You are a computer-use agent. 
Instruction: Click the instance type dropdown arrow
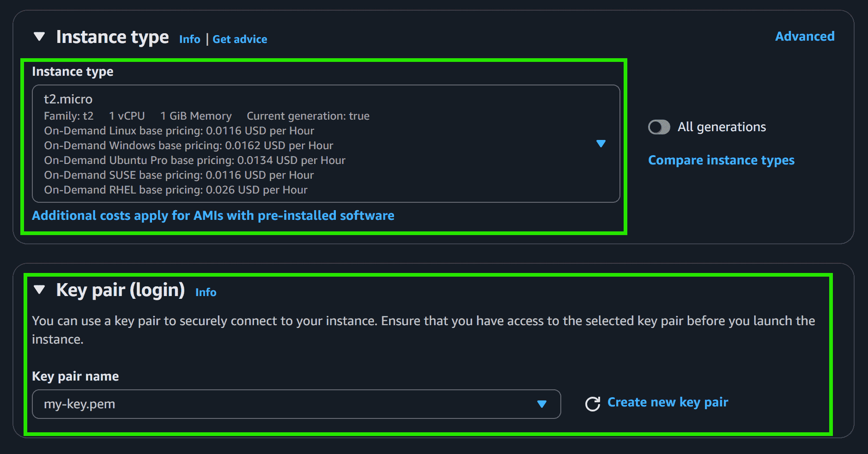(601, 144)
